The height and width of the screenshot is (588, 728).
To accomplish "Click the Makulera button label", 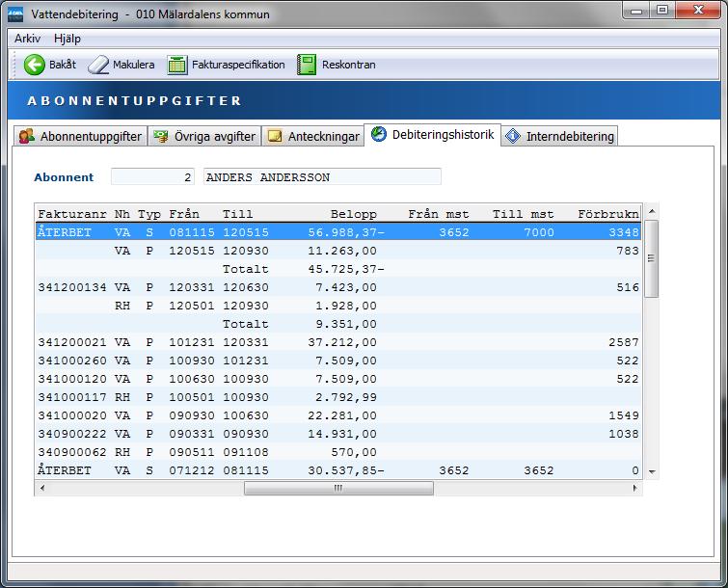I will click(134, 65).
